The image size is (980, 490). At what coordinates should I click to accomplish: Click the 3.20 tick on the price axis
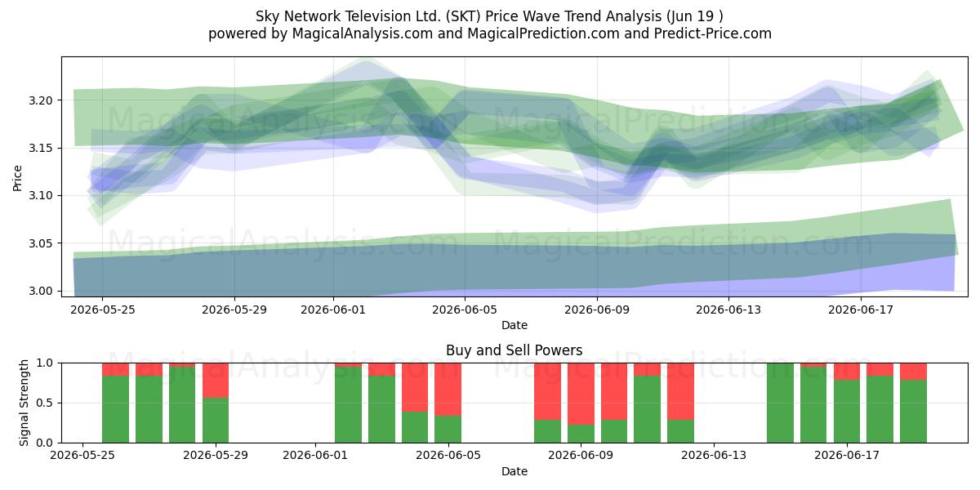click(39, 100)
